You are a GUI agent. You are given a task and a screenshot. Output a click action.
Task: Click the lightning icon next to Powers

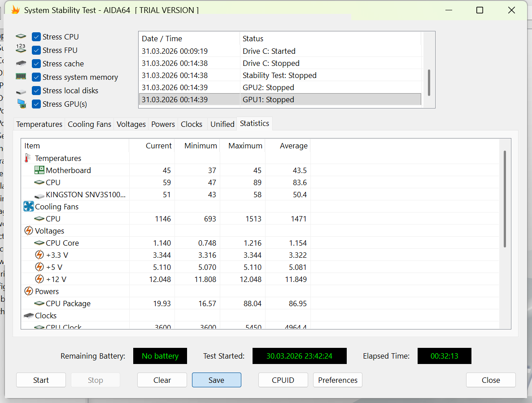[x=29, y=291]
